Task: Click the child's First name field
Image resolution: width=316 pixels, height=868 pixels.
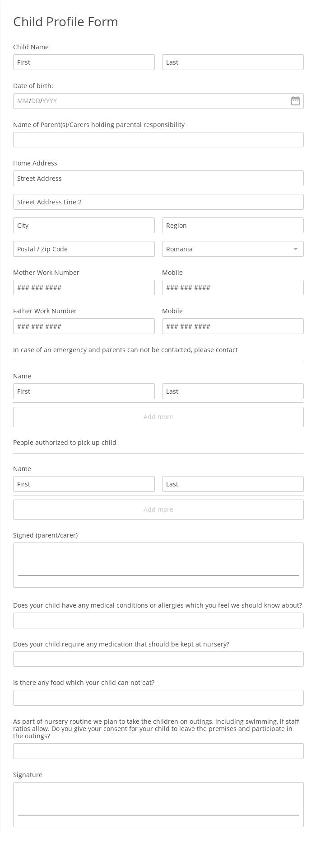Action: coord(84,62)
